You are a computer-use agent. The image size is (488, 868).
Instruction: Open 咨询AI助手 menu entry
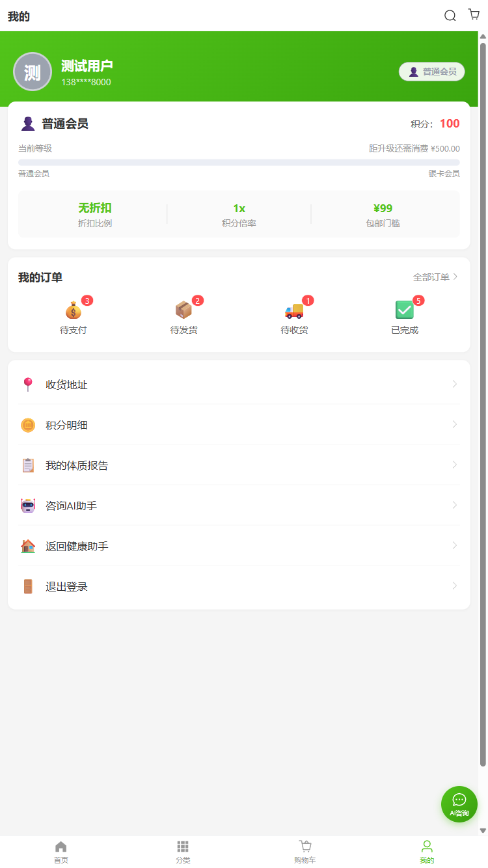(x=71, y=506)
